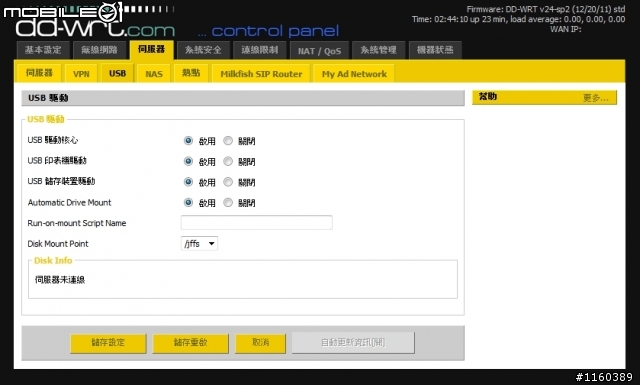The width and height of the screenshot is (640, 385).
Task: Switch to the 系統管理 tab
Action: [x=378, y=50]
